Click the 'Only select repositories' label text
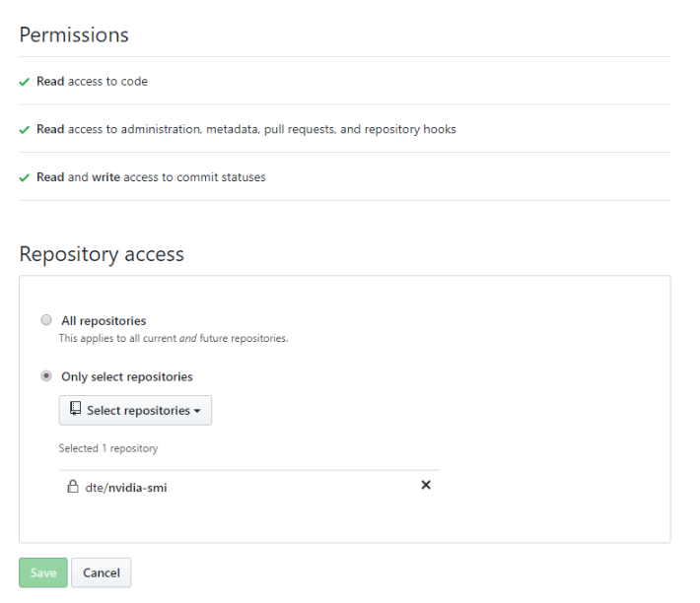This screenshot has width=700, height=603. tap(127, 376)
